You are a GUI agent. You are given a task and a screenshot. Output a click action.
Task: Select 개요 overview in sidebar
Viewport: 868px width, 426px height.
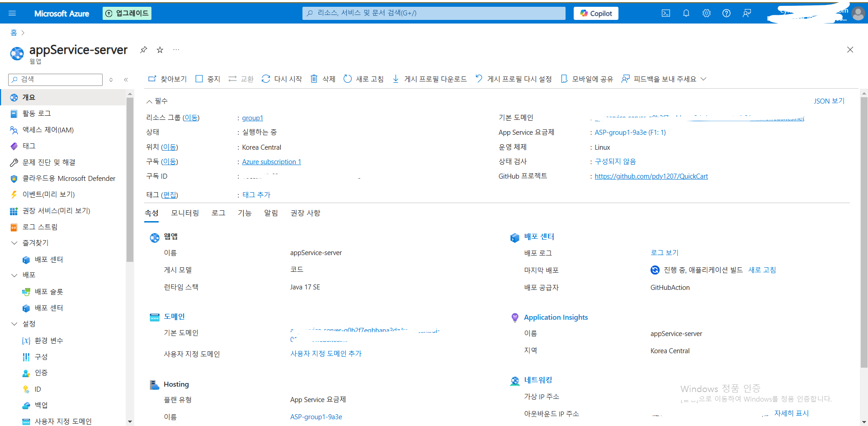63,97
